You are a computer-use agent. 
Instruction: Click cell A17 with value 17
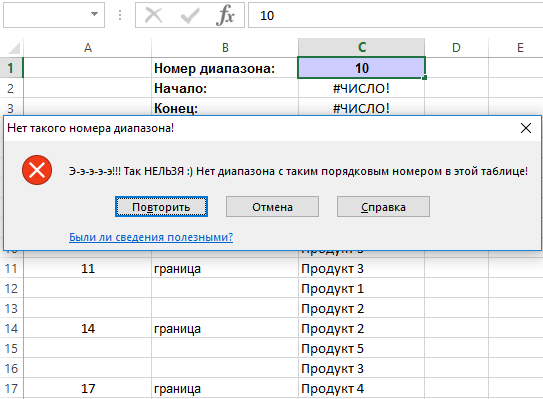click(x=88, y=388)
